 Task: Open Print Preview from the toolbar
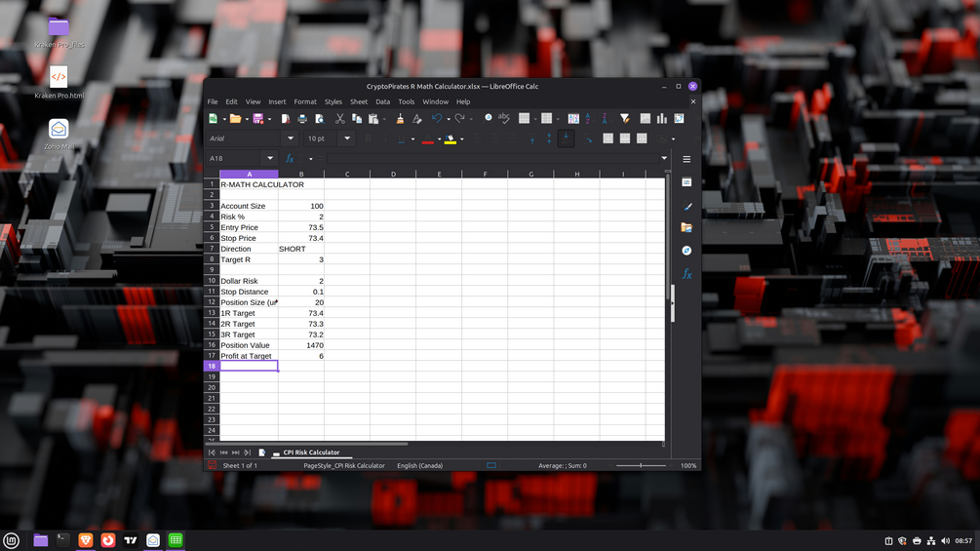pos(320,119)
